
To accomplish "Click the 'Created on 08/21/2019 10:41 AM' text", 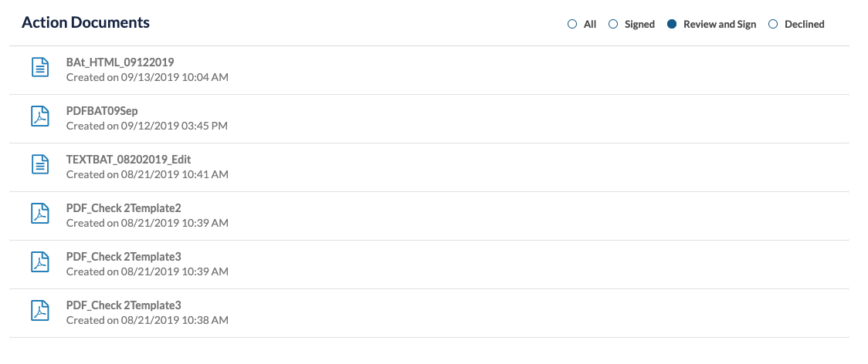I will 147,175.
